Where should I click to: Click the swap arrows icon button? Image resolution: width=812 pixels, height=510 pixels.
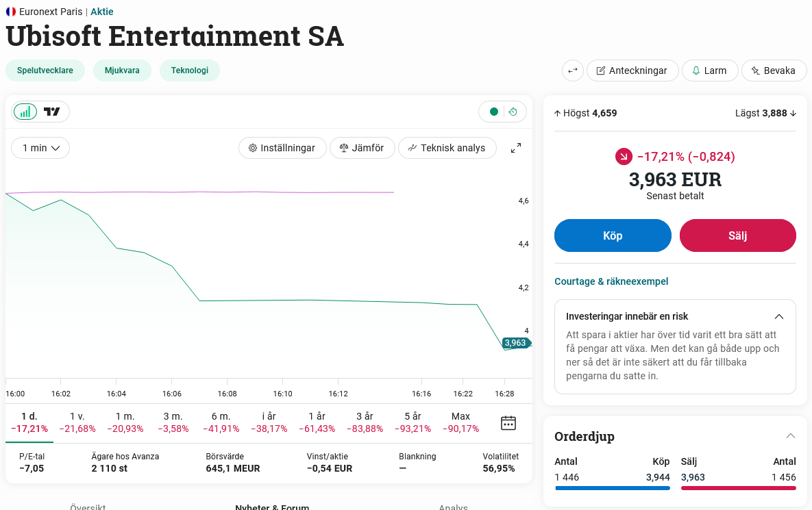573,71
